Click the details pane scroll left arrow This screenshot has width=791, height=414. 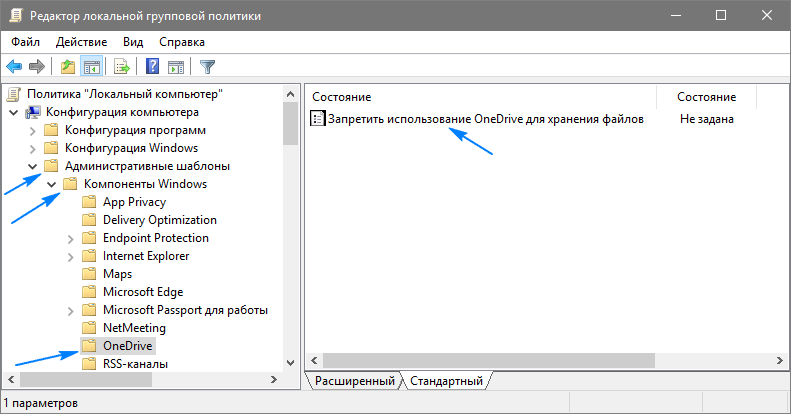pyautogui.click(x=314, y=361)
